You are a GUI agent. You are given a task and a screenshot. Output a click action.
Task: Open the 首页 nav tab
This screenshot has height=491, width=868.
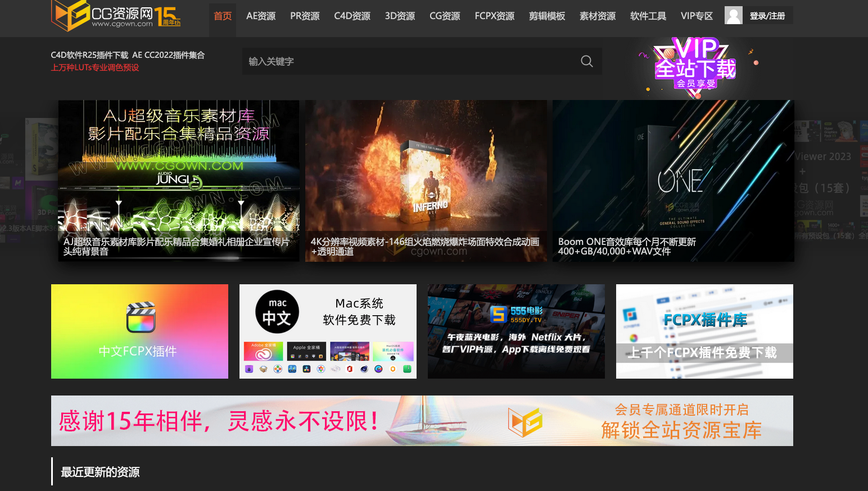tap(223, 16)
